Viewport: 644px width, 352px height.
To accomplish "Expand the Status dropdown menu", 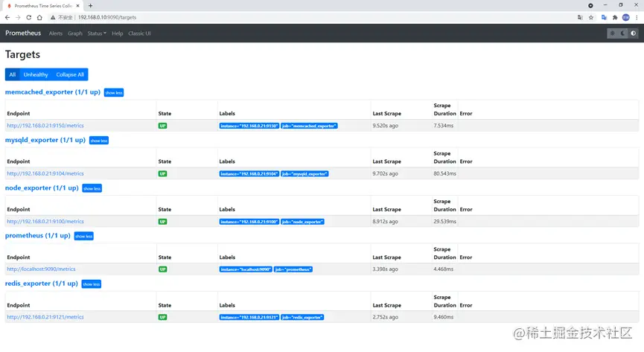I will pyautogui.click(x=97, y=33).
